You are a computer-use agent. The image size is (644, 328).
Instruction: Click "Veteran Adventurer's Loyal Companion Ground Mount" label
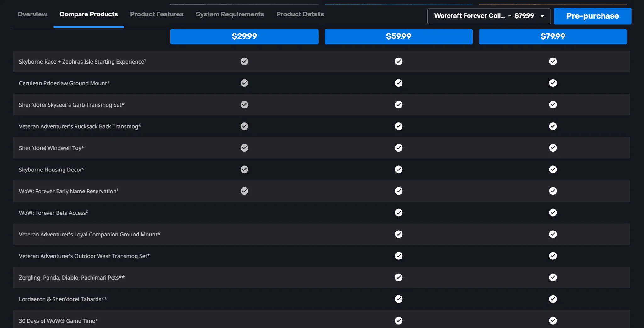pyautogui.click(x=90, y=235)
